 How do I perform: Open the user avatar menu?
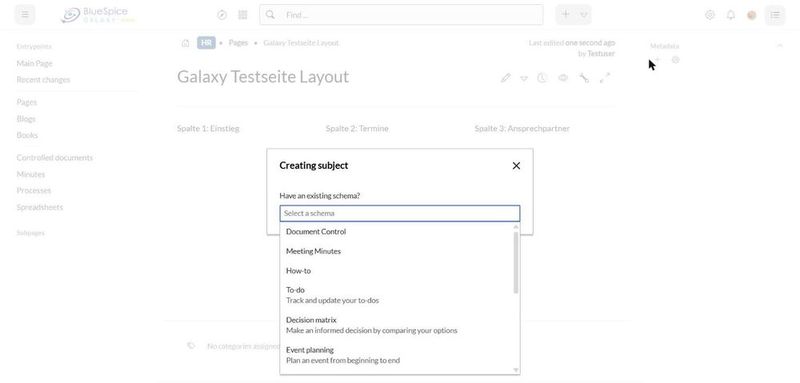[x=752, y=15]
